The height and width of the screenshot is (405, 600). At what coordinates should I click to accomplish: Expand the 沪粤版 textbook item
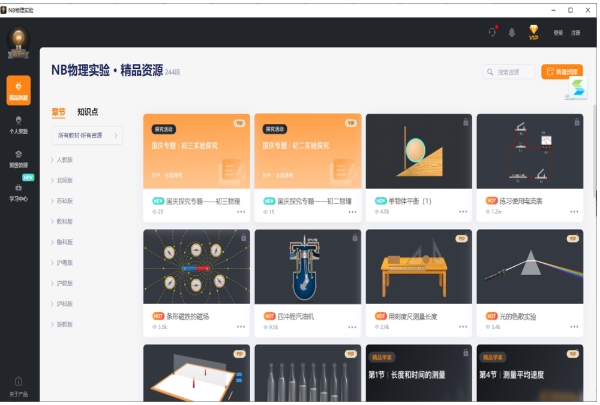65,263
